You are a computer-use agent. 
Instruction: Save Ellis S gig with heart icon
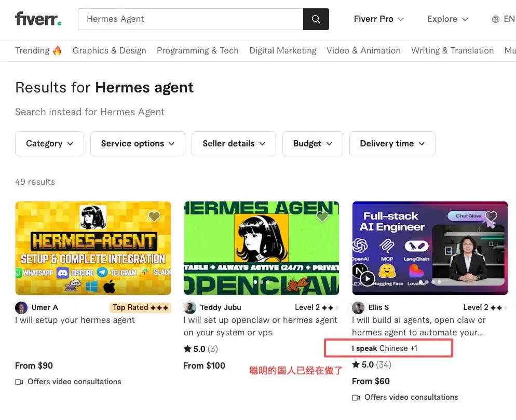point(491,216)
